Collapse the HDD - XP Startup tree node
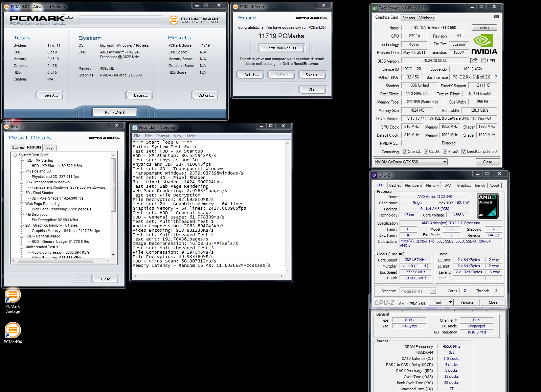541x392 pixels. point(22,160)
